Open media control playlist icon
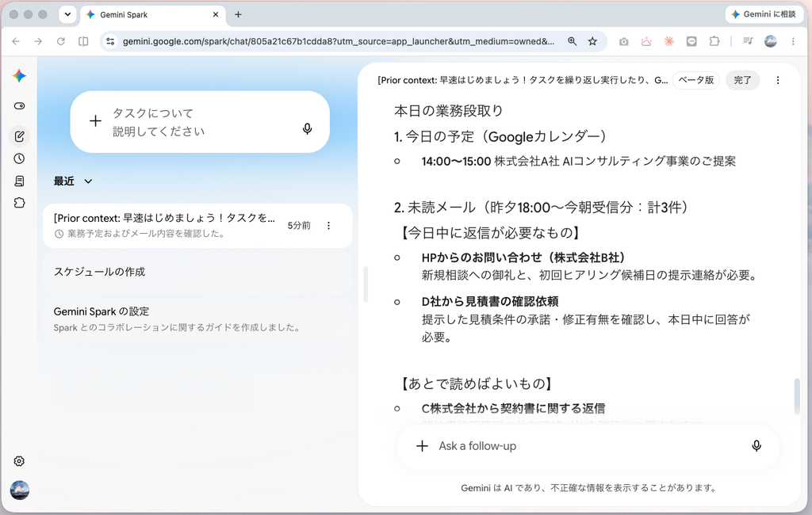812x515 pixels. point(748,41)
